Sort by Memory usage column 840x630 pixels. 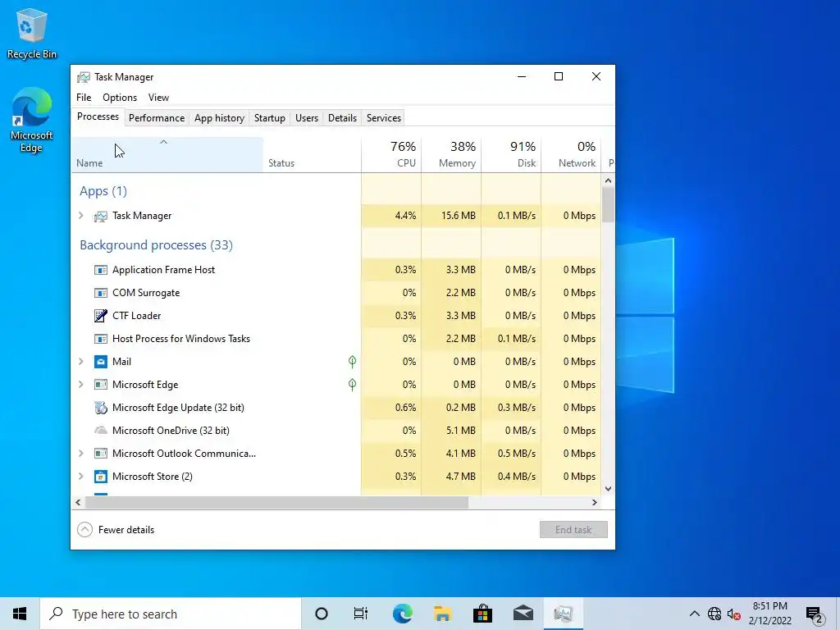pos(451,155)
